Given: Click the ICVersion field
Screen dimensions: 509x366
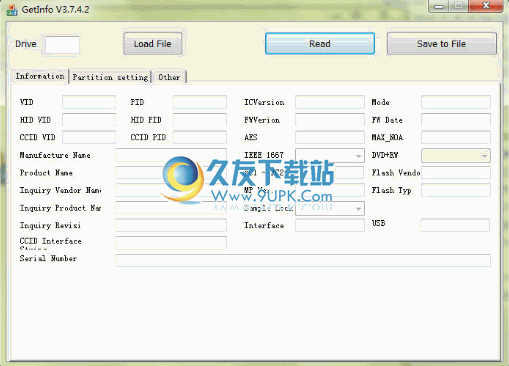Looking at the screenshot, I should tap(330, 102).
